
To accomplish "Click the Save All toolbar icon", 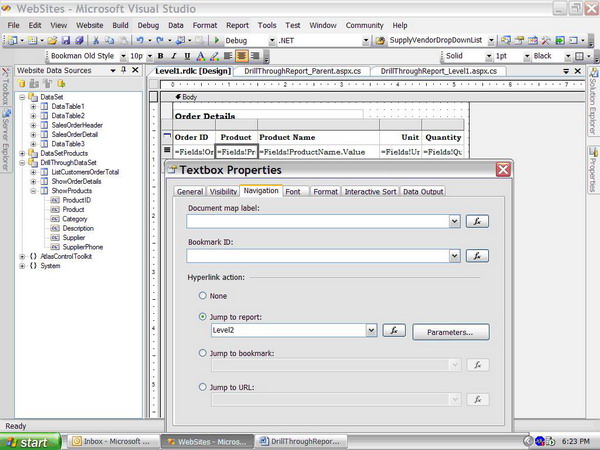I will pyautogui.click(x=79, y=40).
